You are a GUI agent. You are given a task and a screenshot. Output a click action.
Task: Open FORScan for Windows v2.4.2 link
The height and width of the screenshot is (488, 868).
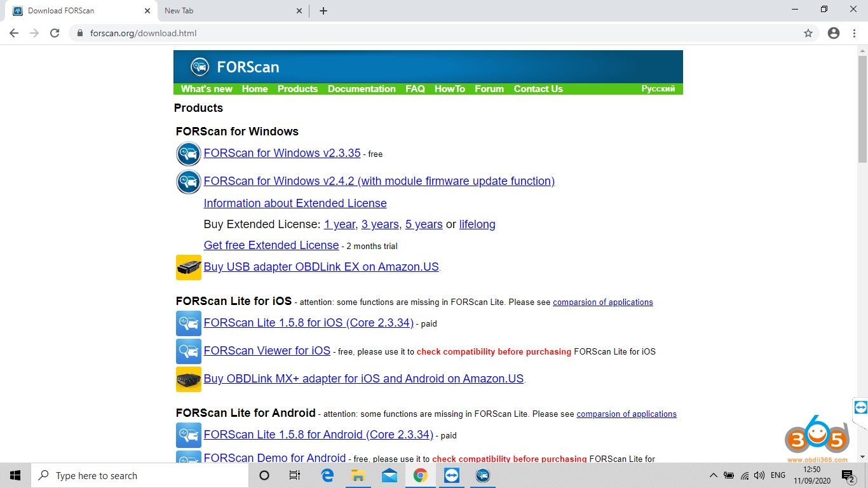[379, 181]
